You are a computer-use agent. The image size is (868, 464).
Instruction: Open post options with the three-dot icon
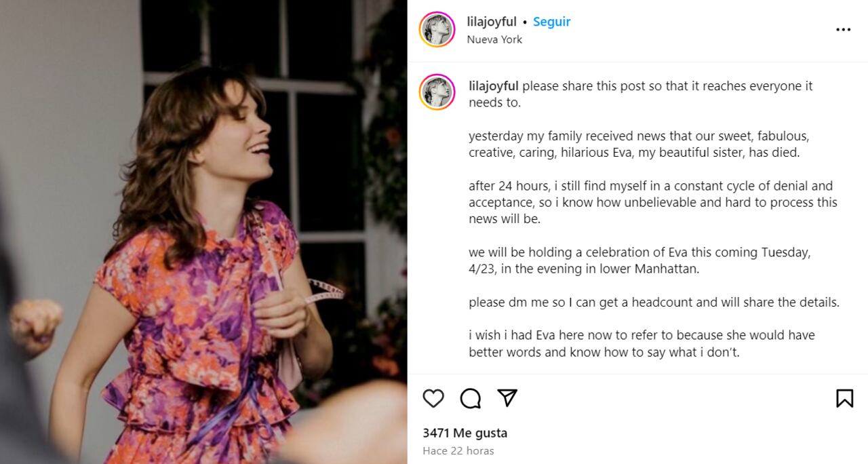(843, 29)
